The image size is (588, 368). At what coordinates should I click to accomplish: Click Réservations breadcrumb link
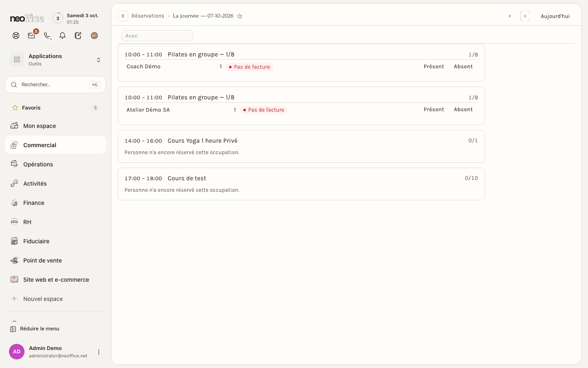[x=148, y=16]
